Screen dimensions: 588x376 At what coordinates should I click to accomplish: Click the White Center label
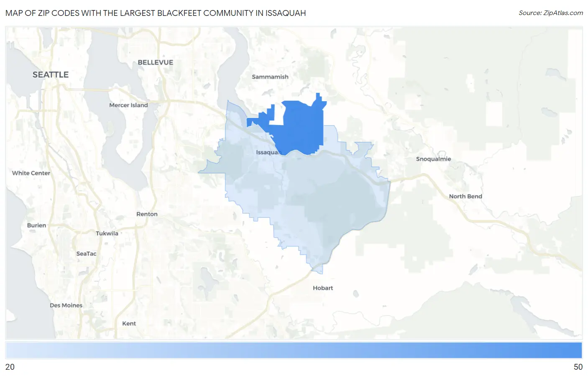pos(31,173)
